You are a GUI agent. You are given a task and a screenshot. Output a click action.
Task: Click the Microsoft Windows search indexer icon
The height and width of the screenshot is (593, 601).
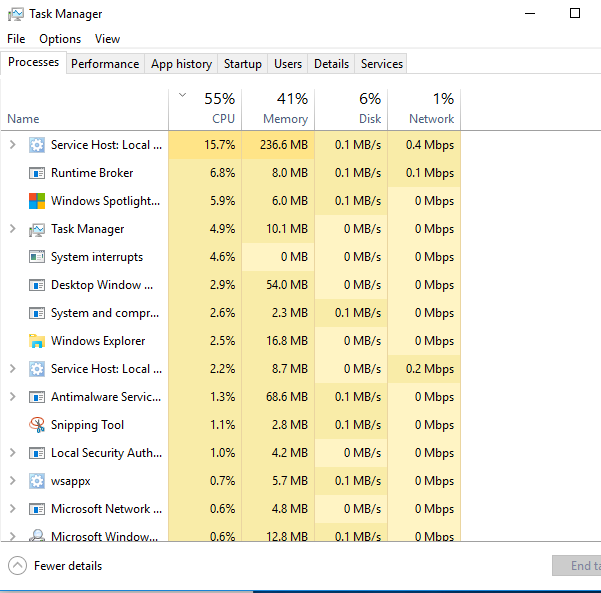click(x=37, y=535)
